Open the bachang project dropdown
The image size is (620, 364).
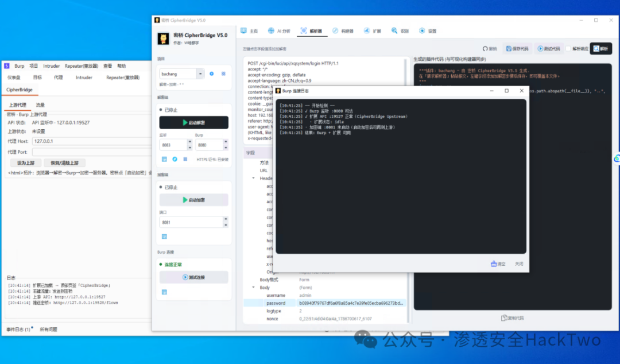point(200,73)
